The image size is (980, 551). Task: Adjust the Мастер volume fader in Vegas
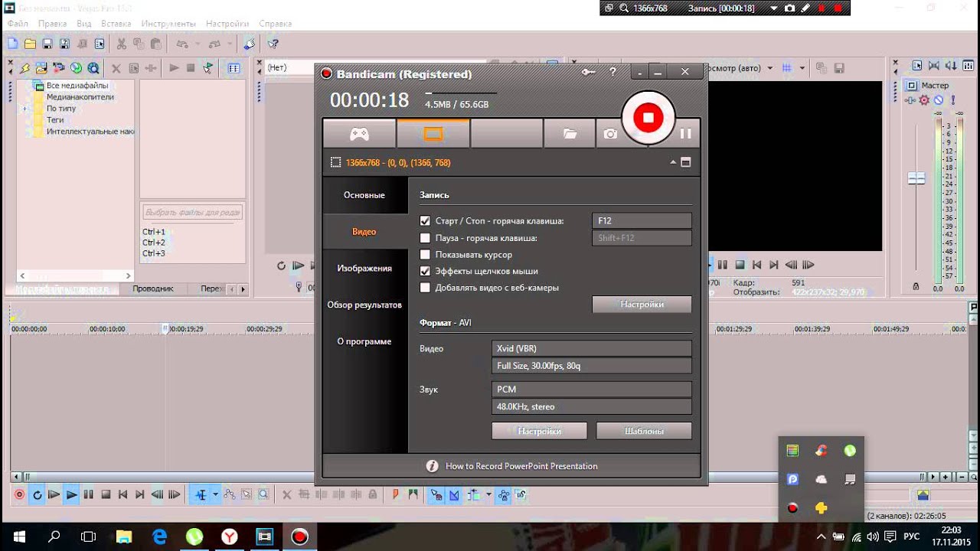pyautogui.click(x=916, y=178)
